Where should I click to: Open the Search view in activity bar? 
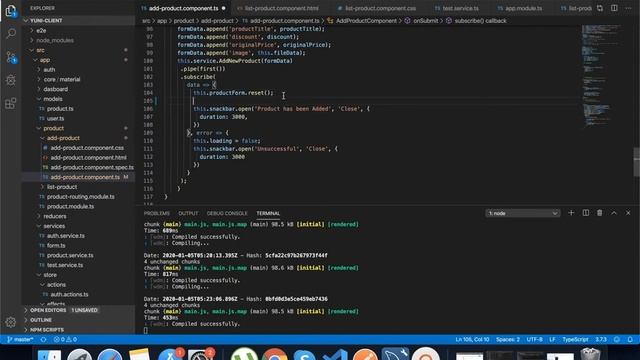pyautogui.click(x=11, y=33)
